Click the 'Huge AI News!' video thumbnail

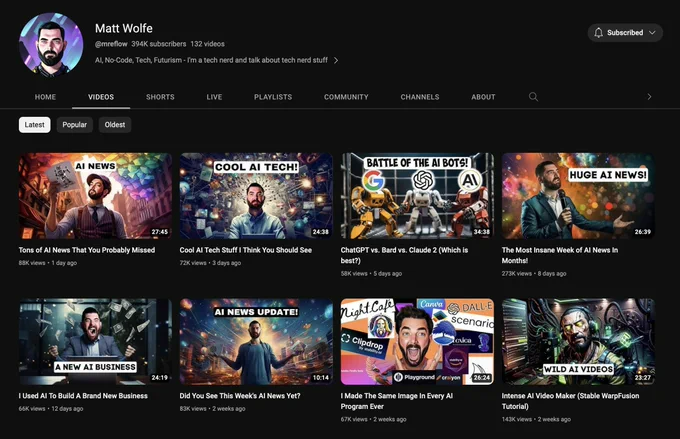[x=578, y=195]
